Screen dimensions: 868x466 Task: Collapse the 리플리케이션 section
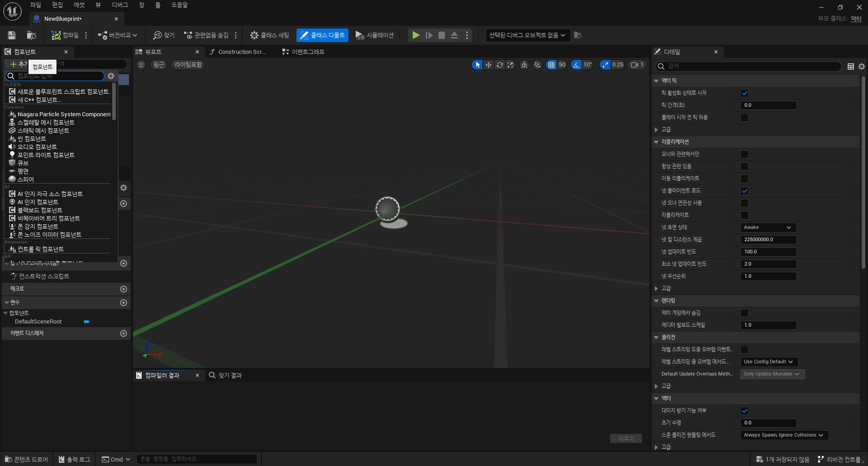tap(656, 142)
